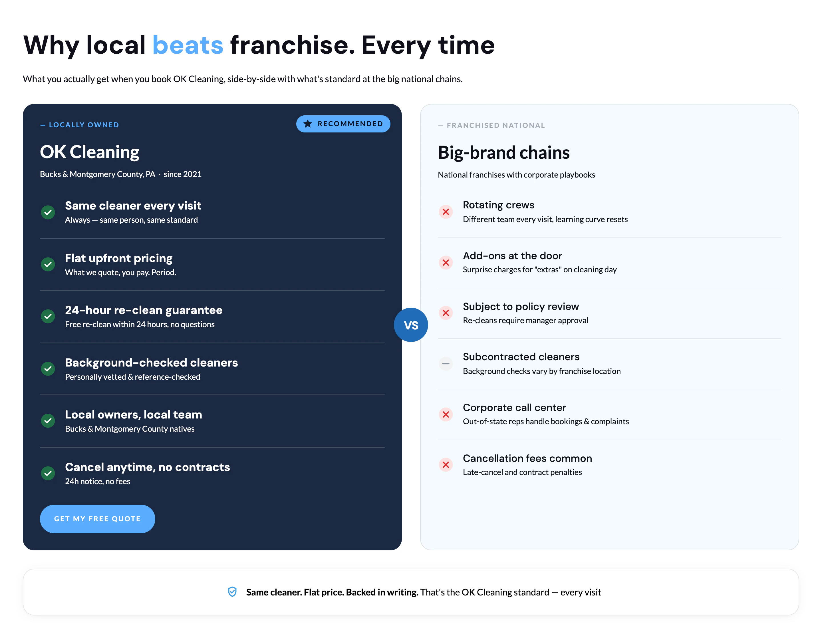Click the red X beside Add-ons at the door

446,262
